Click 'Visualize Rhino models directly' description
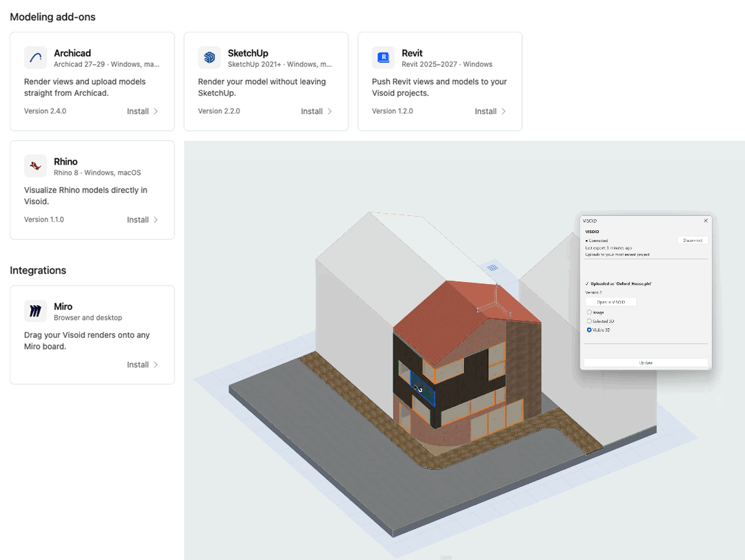This screenshot has width=745, height=560. 86,196
